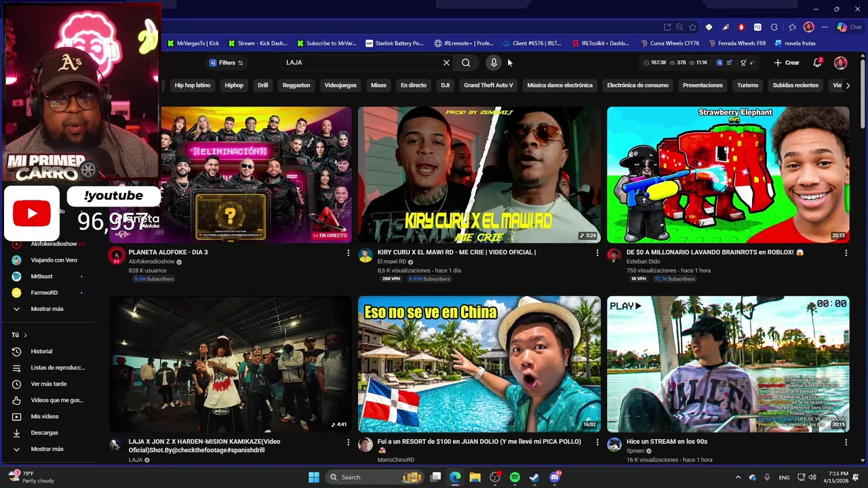Open Discord from the taskbar
The image size is (868, 488).
555,477
